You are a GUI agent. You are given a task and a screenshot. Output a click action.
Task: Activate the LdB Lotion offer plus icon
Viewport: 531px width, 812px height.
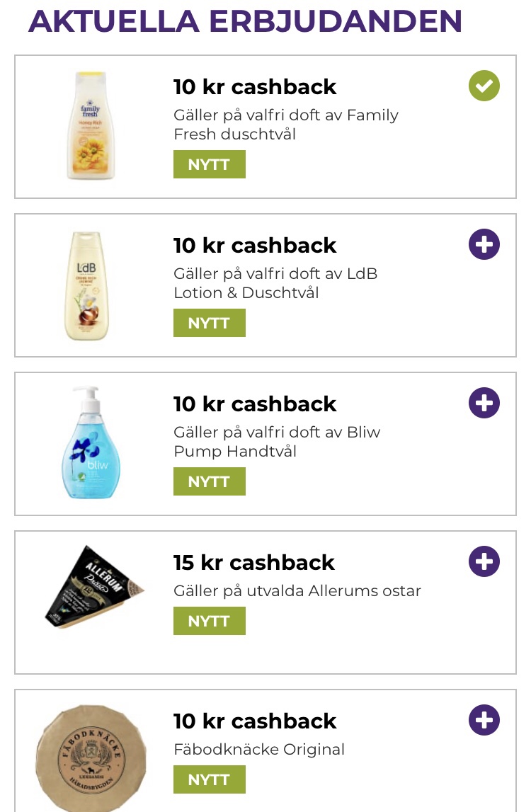[x=484, y=244]
